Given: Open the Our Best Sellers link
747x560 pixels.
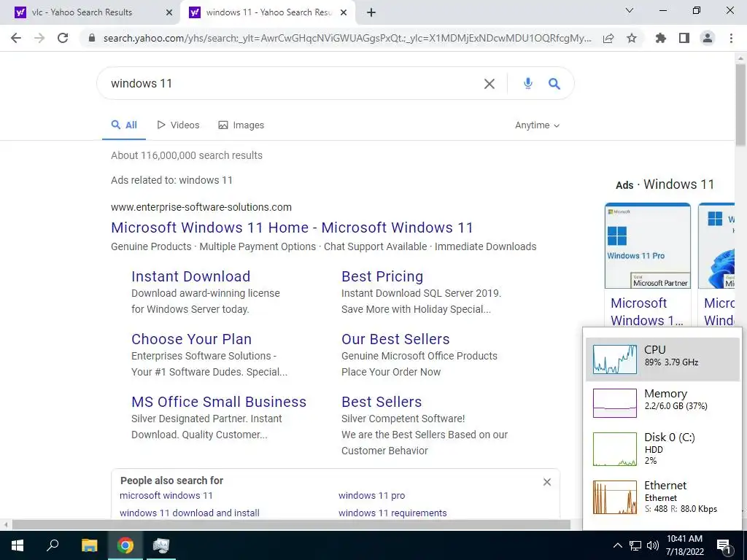Looking at the screenshot, I should [395, 339].
